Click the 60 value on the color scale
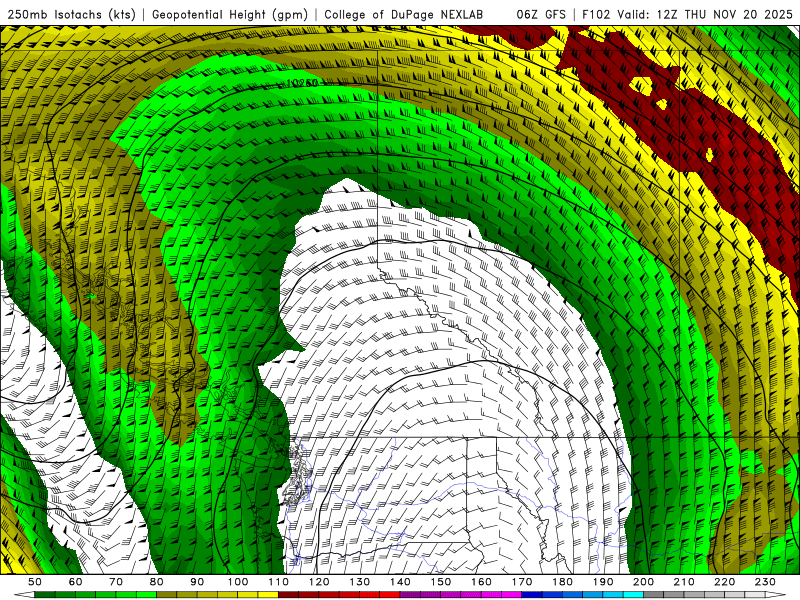The image size is (800, 600). (76, 582)
